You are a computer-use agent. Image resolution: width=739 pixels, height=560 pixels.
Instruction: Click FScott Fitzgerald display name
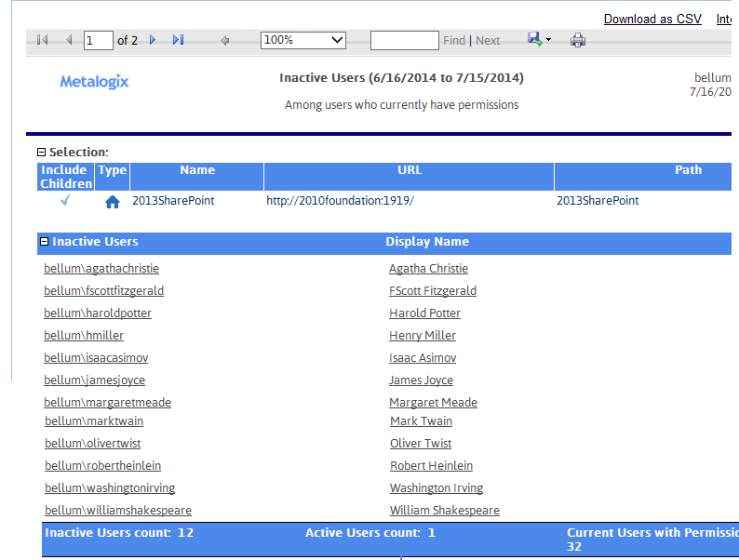(433, 290)
